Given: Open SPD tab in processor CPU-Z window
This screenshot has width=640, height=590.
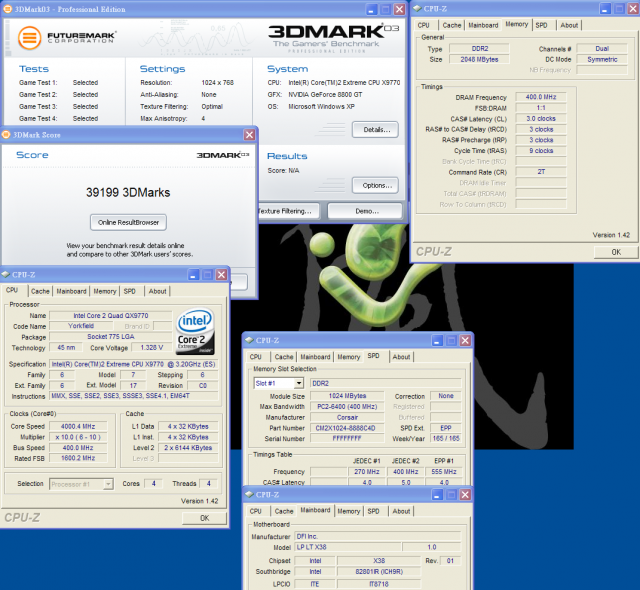Looking at the screenshot, I should pyautogui.click(x=130, y=291).
